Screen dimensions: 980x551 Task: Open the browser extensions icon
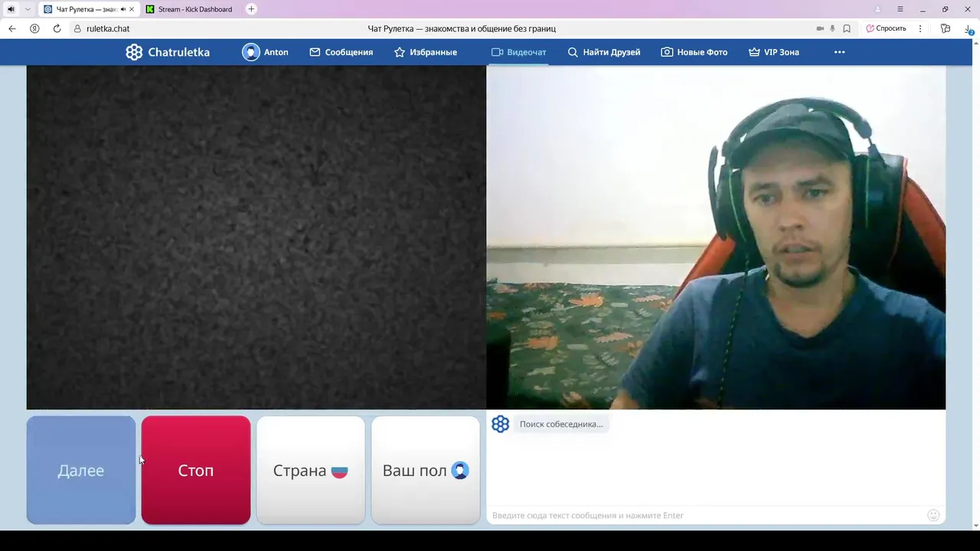pos(946,28)
